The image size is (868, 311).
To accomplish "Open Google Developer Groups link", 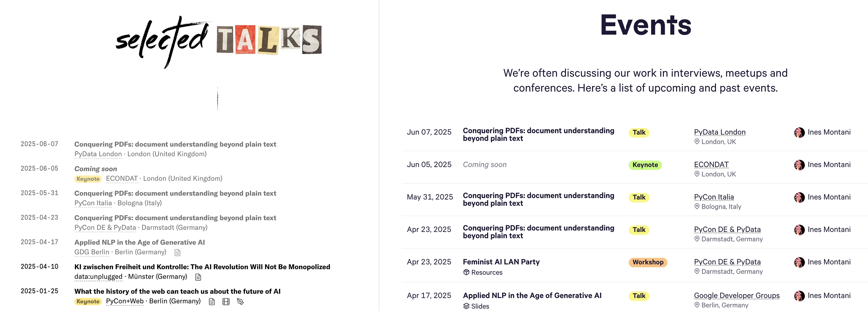I will click(737, 296).
